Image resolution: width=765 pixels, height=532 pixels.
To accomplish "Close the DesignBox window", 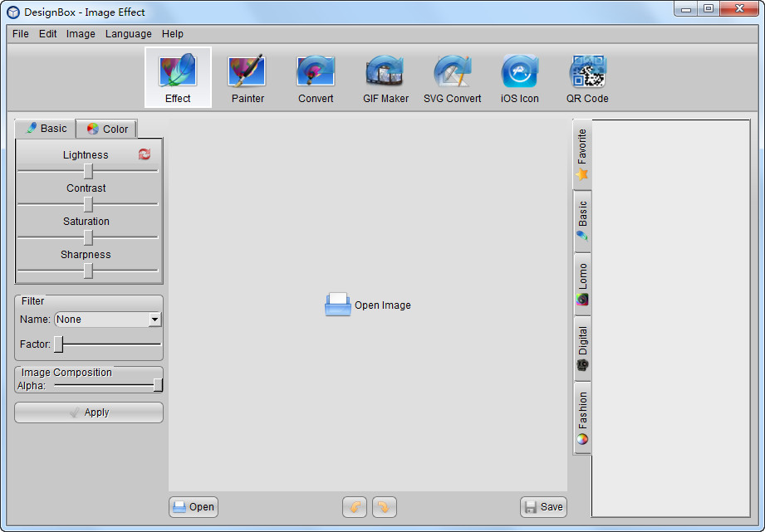I will 739,9.
